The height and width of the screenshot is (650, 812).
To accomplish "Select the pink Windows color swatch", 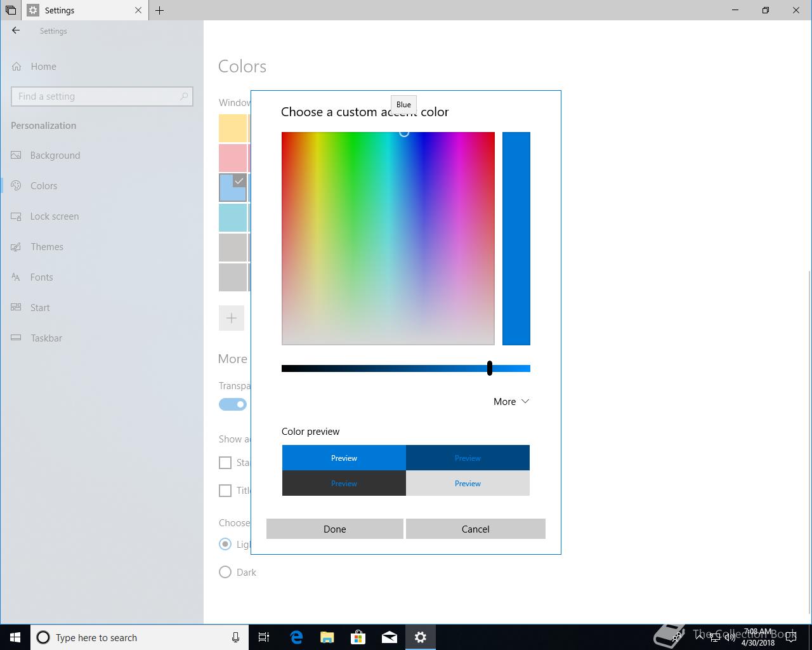I will [x=233, y=158].
